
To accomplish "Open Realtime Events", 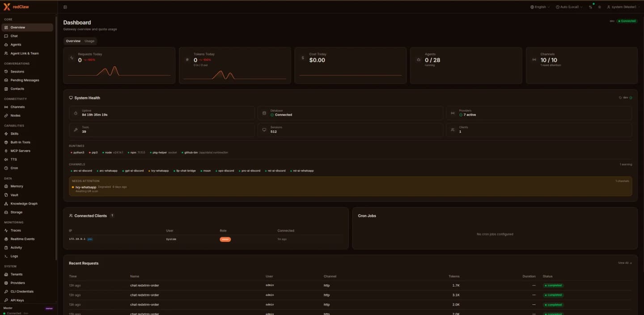I will point(27,239).
